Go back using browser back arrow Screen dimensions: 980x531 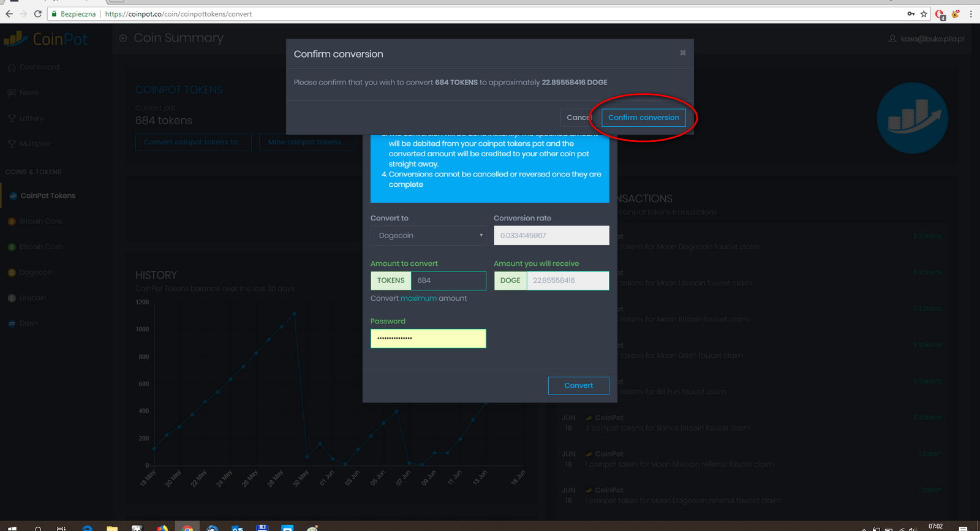9,13
